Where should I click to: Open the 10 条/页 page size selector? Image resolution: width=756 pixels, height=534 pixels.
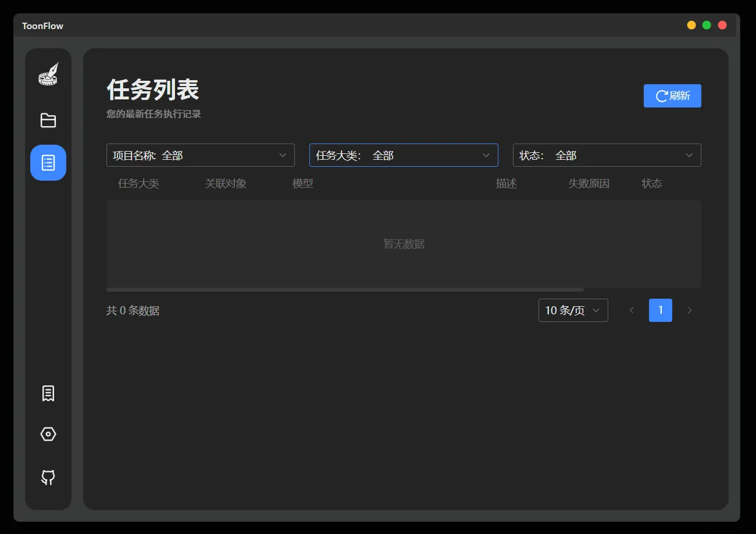click(x=573, y=310)
